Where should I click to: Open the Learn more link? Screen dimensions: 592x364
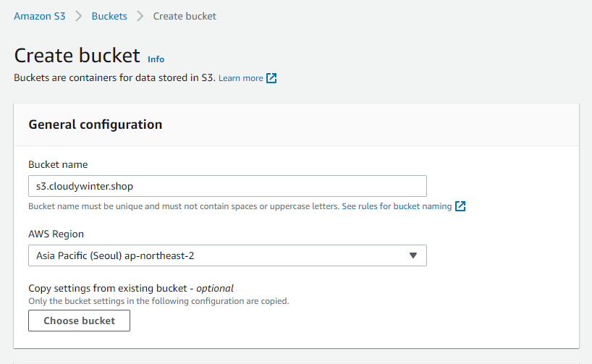(241, 78)
